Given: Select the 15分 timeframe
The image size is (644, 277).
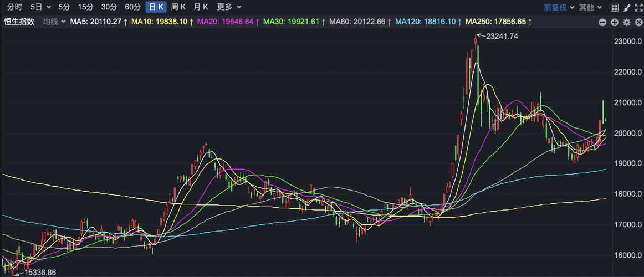Looking at the screenshot, I should point(86,7).
